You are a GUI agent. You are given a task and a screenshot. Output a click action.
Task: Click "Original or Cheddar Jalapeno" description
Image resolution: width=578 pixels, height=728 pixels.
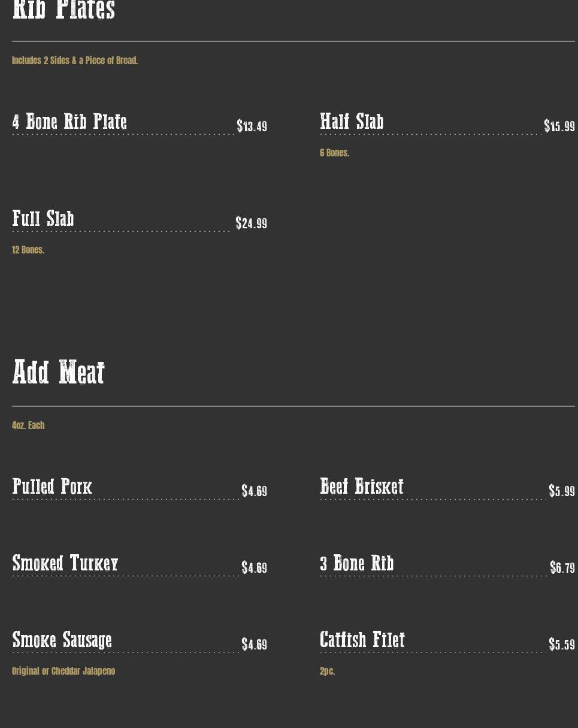63,671
